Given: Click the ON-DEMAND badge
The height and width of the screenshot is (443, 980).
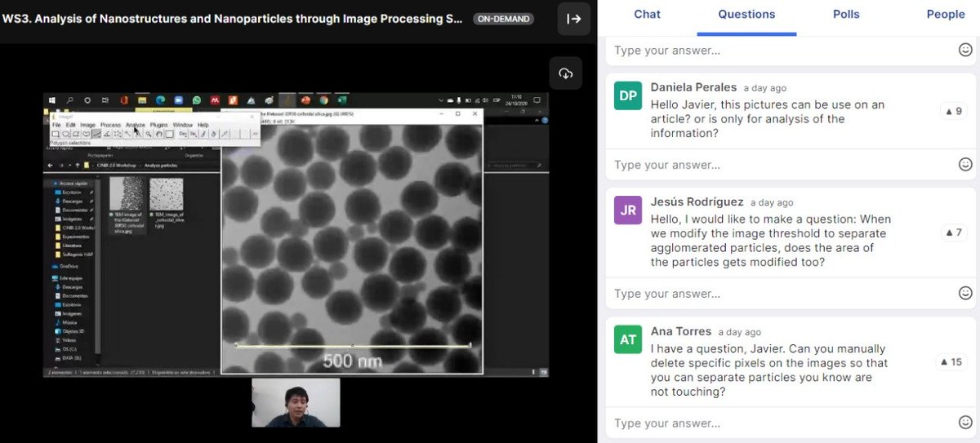Looking at the screenshot, I should (x=503, y=19).
